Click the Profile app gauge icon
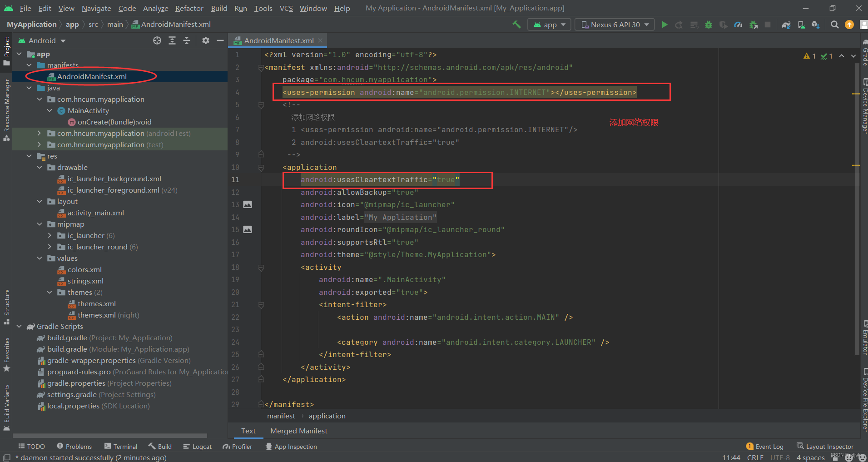The width and height of the screenshot is (868, 462). [x=738, y=25]
